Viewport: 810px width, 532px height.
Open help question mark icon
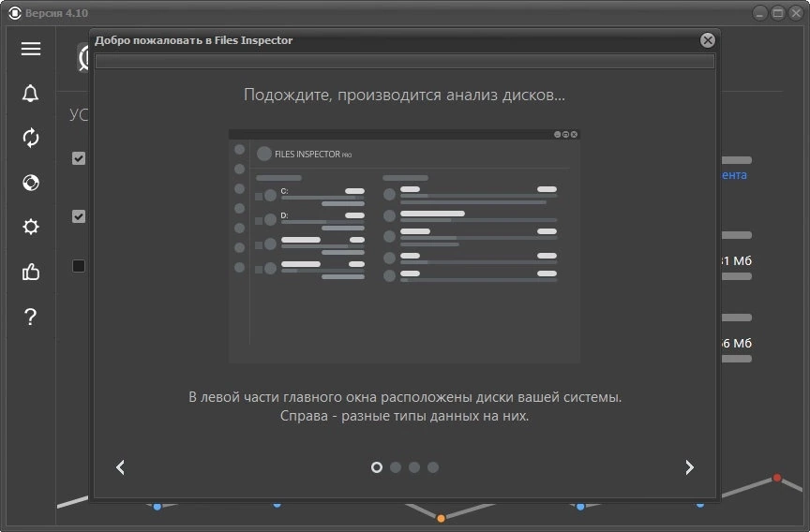tap(31, 317)
